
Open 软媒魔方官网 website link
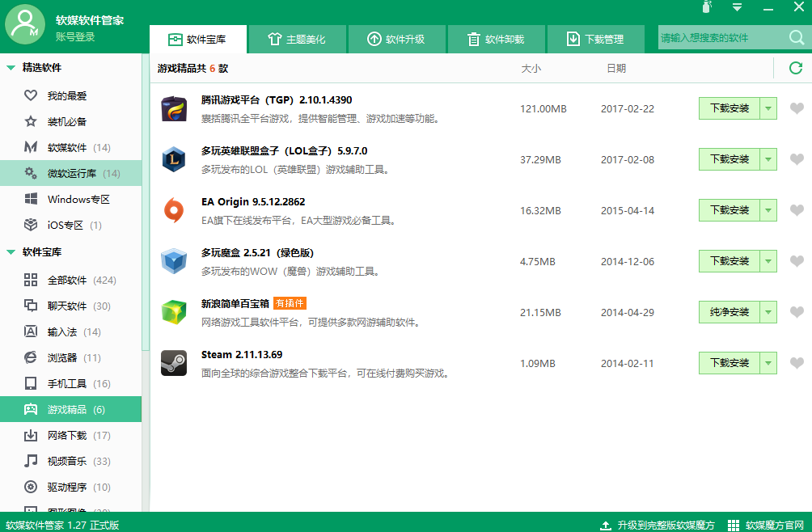tap(766, 526)
